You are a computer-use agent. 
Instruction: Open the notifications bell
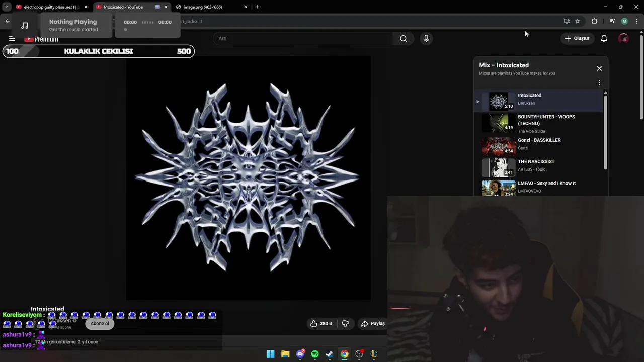coord(604,38)
